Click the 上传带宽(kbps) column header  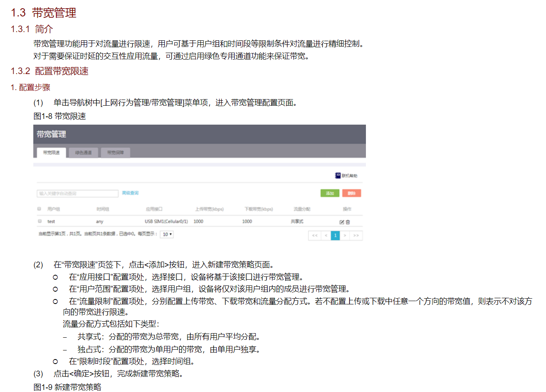(210, 209)
